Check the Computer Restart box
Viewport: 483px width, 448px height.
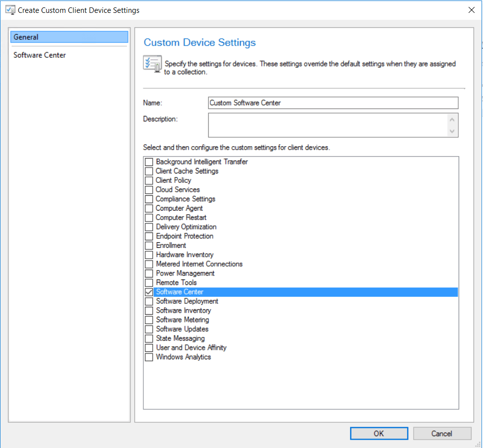[149, 218]
